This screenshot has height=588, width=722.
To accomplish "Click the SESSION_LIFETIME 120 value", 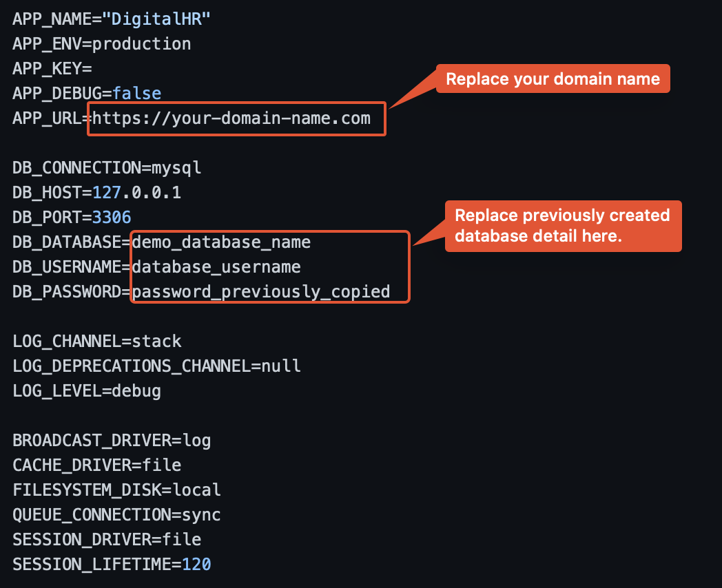I will [x=196, y=565].
